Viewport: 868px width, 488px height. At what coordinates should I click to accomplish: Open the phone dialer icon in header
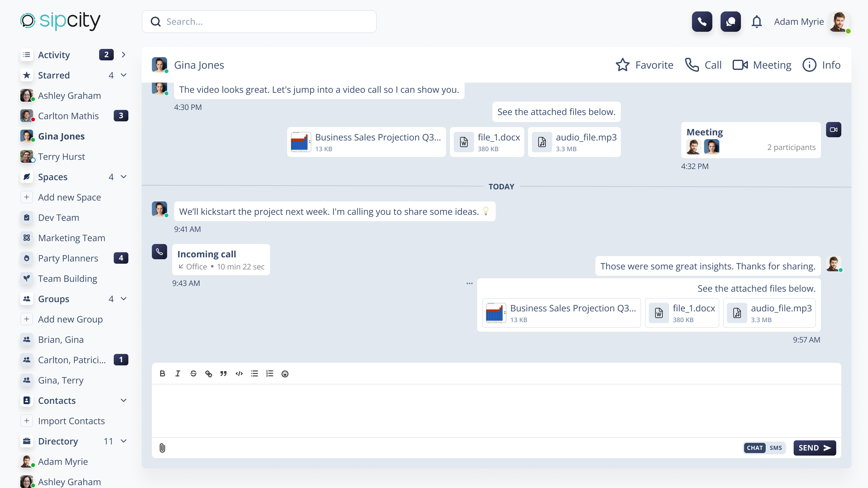702,22
